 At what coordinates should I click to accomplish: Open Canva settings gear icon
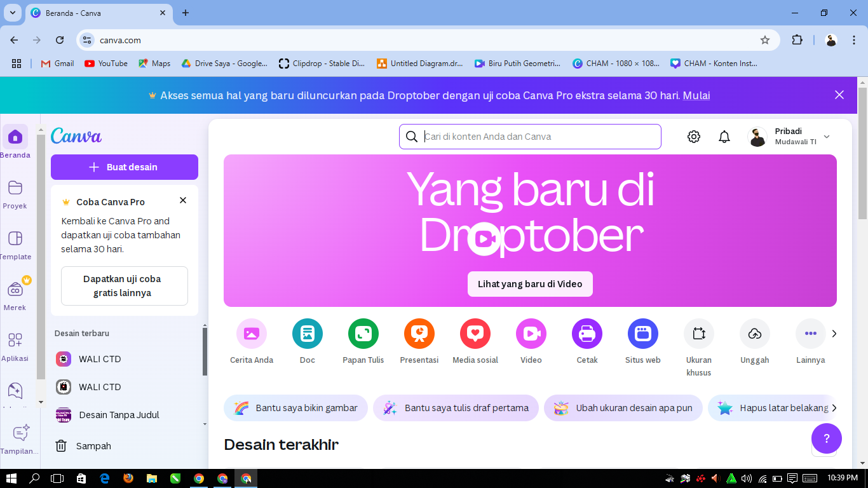[x=694, y=137]
